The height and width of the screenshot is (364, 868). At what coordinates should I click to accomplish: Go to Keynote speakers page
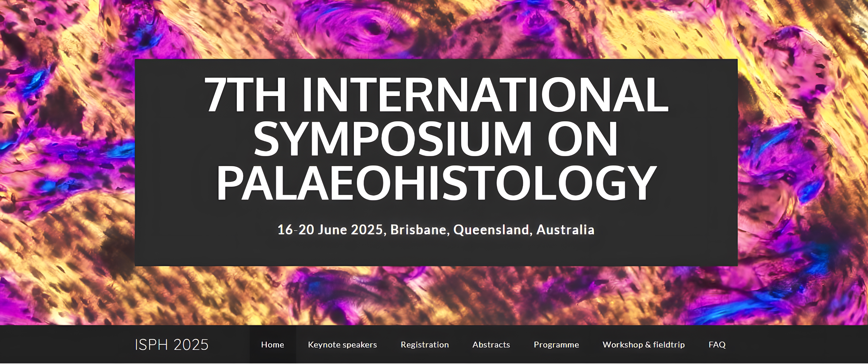[342, 344]
